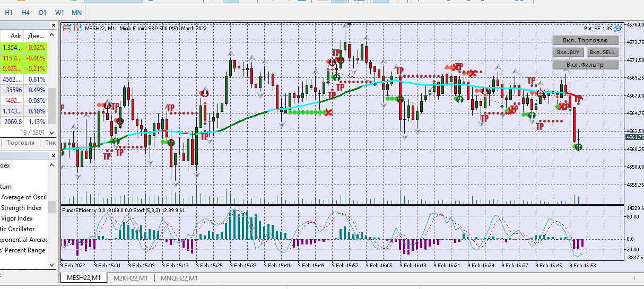Select the ...tic Oscillator indicator in Navigator
The width and height of the screenshot is (644, 289).
pyautogui.click(x=18, y=229)
